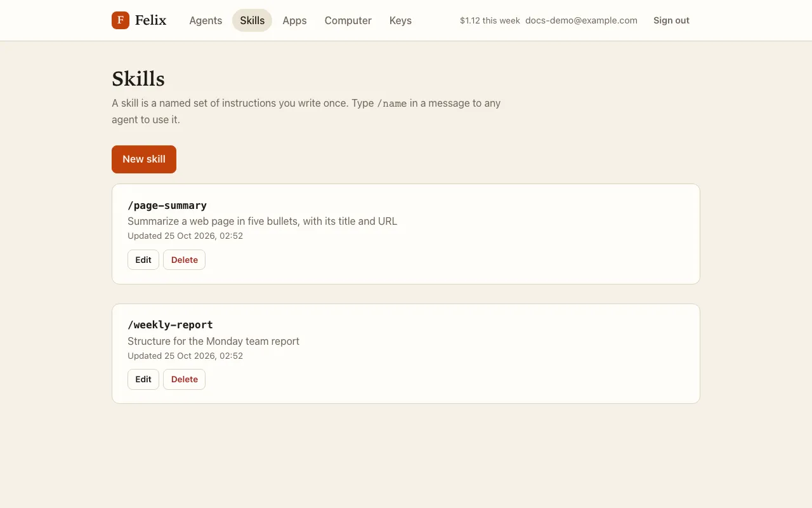Delete the /page-summary skill

click(x=185, y=260)
